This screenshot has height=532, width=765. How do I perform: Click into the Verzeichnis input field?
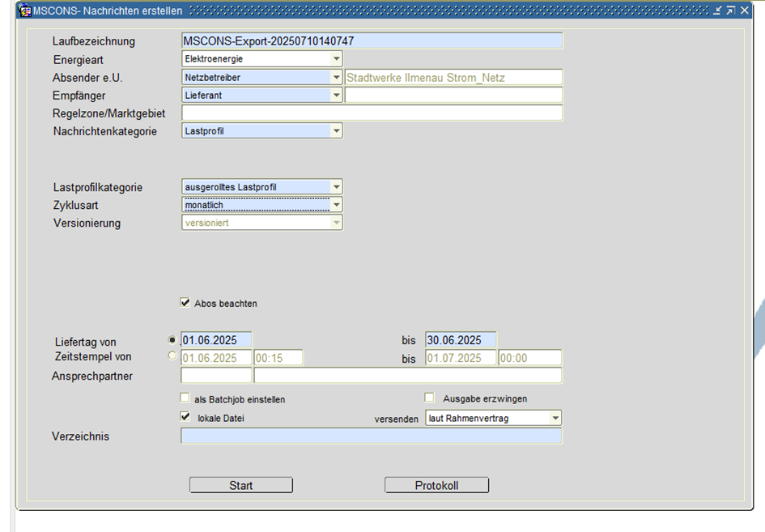(371, 436)
